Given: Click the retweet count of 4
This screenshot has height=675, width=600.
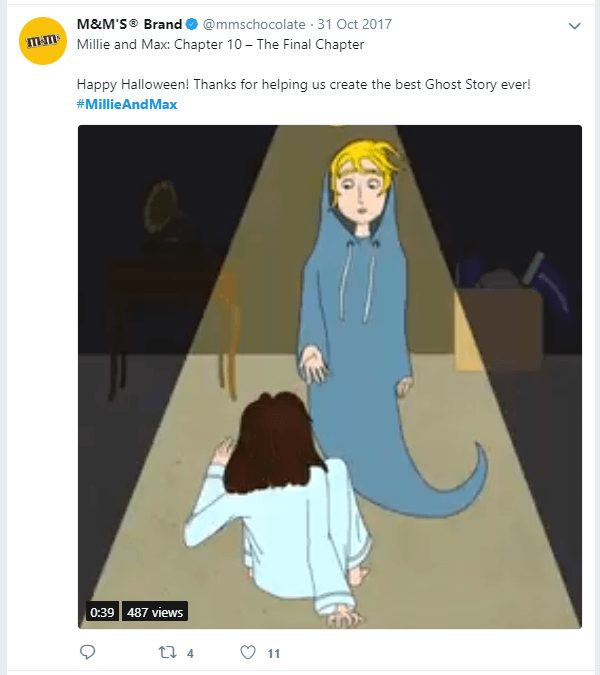Looking at the screenshot, I should (190, 653).
